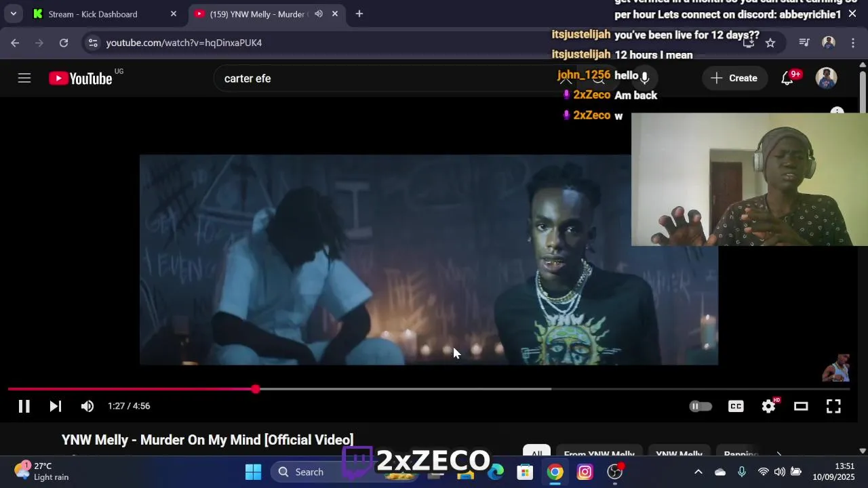Click the page scrollbar up arrow
Image resolution: width=868 pixels, height=488 pixels.
863,65
